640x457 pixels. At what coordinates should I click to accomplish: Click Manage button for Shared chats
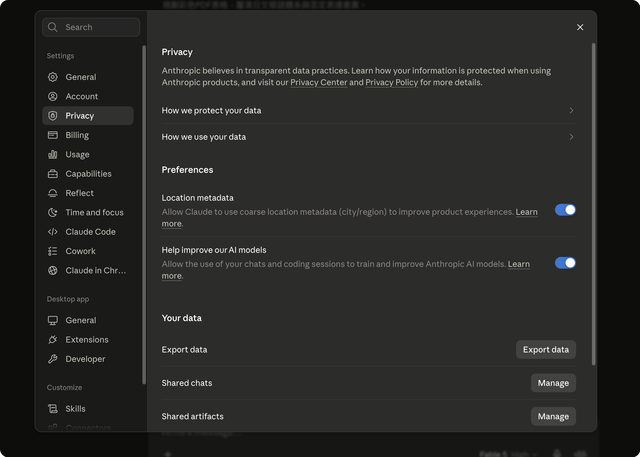click(x=553, y=383)
